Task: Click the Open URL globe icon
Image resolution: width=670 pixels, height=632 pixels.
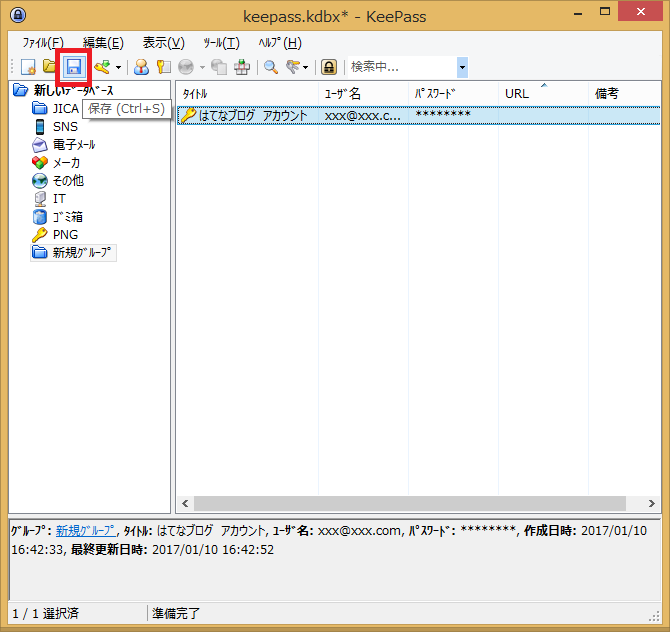Action: click(x=186, y=67)
